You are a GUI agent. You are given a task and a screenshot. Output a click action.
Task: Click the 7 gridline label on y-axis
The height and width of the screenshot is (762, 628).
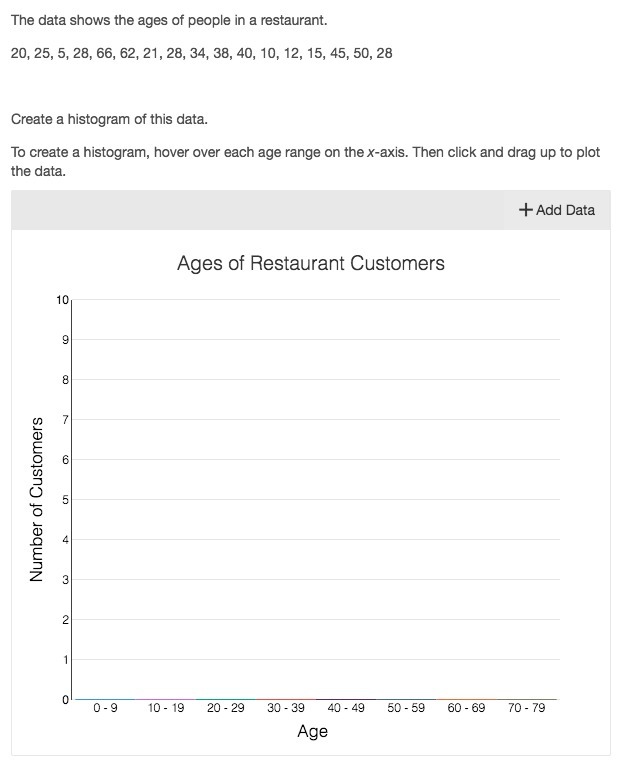tap(66, 420)
